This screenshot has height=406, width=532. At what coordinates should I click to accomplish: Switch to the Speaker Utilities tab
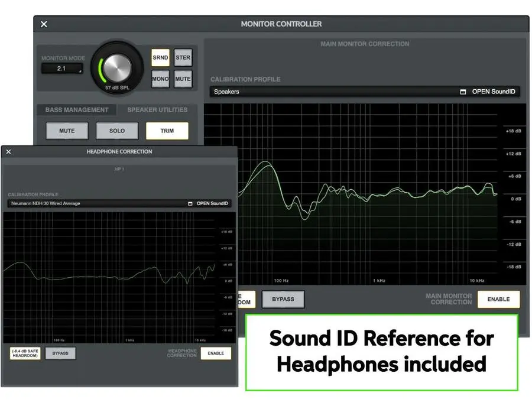click(157, 110)
